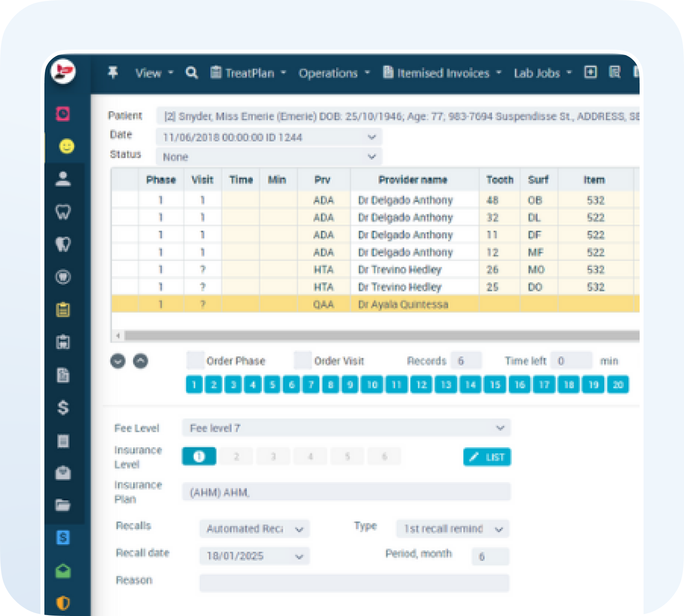Enable the Order Phase checkbox
Viewport: 684px width, 616px height.
pyautogui.click(x=195, y=361)
